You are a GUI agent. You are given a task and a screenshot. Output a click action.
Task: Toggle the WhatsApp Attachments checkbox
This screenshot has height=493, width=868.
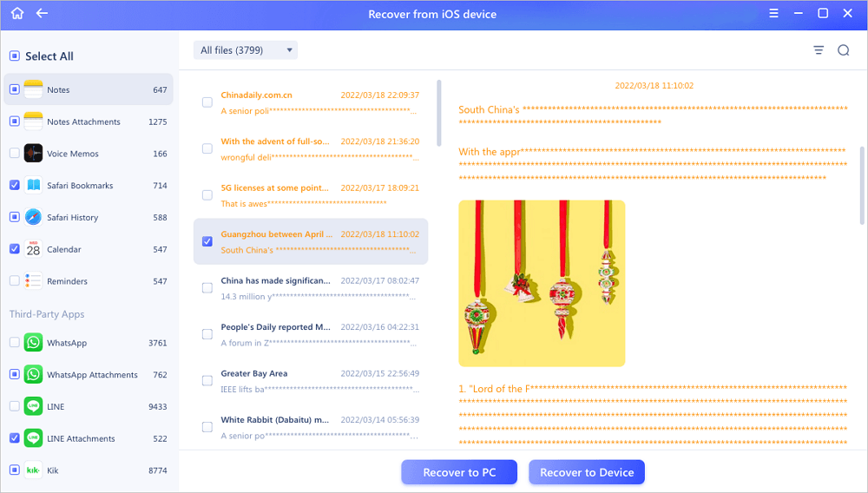[15, 375]
